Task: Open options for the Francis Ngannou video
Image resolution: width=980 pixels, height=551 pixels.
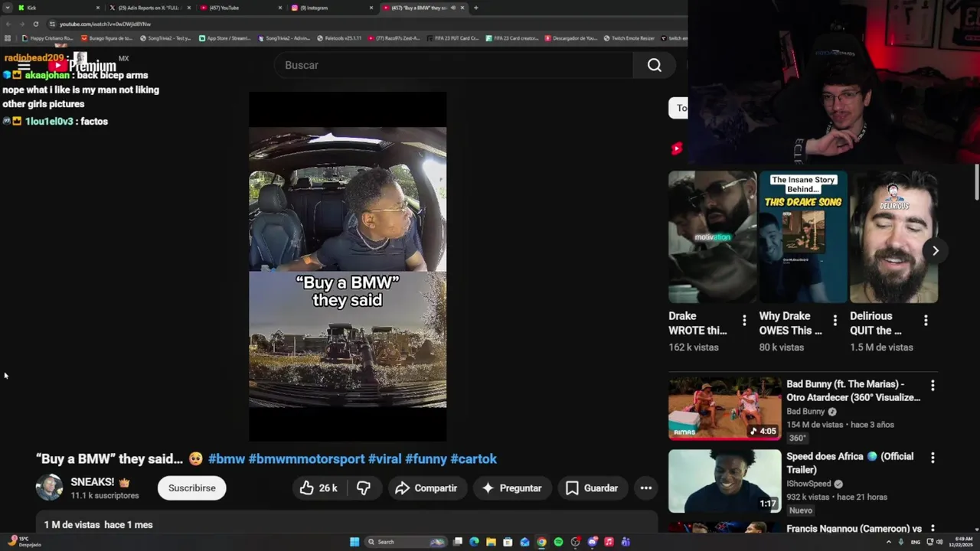Action: pos(933,528)
